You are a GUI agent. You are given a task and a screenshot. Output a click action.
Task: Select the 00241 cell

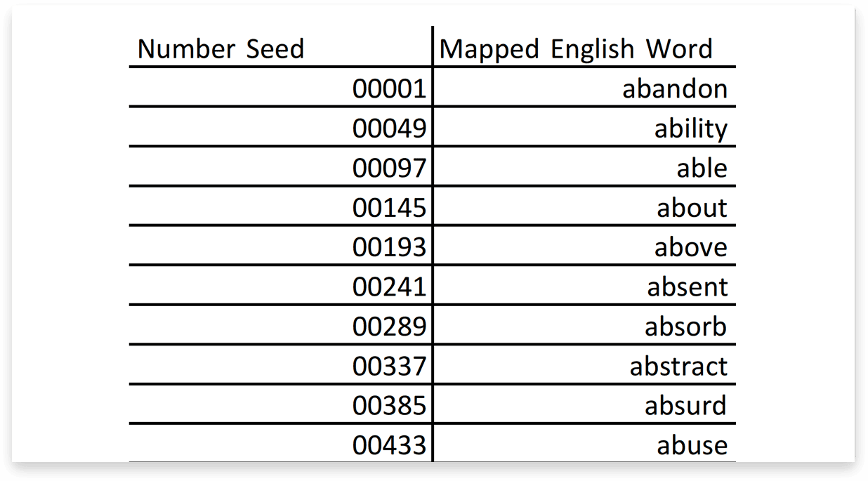coord(281,286)
